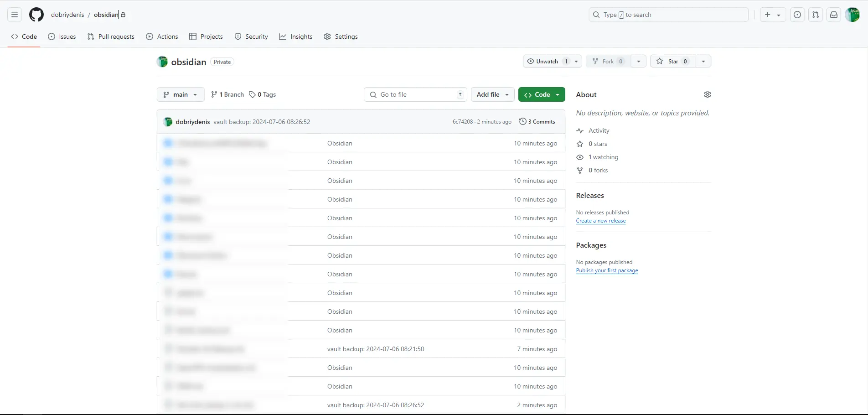Open the issues shortcut icon in header

pos(797,15)
